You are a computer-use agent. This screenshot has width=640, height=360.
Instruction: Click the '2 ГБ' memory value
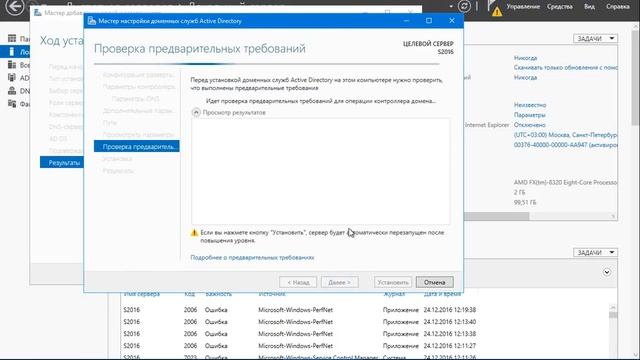[519, 192]
